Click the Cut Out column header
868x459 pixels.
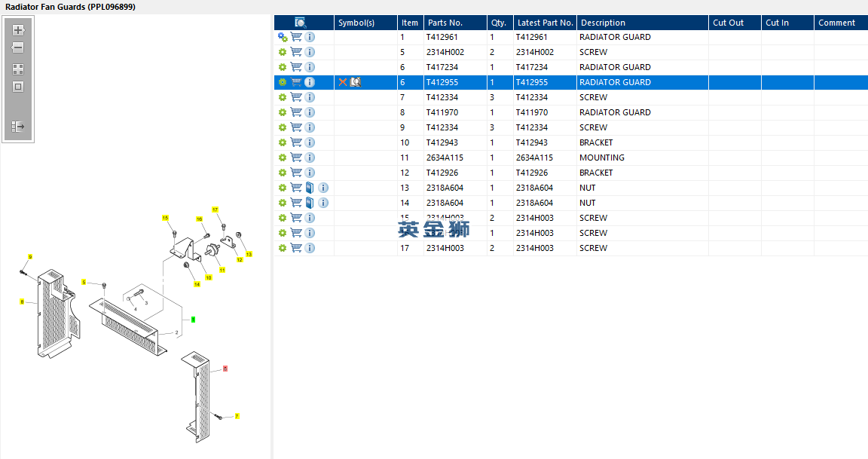click(x=735, y=23)
